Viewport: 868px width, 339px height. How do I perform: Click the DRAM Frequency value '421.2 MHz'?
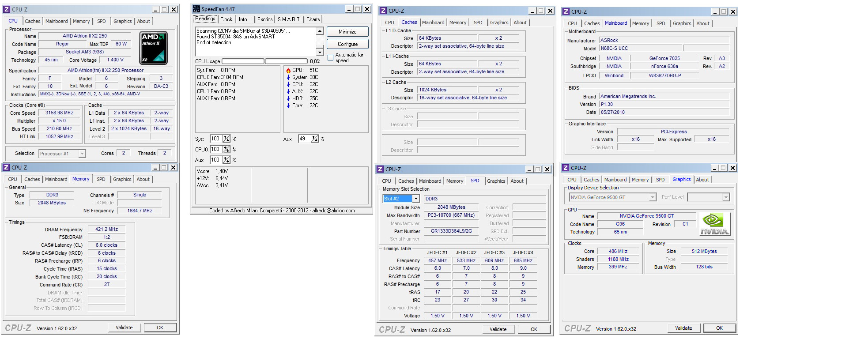point(107,230)
